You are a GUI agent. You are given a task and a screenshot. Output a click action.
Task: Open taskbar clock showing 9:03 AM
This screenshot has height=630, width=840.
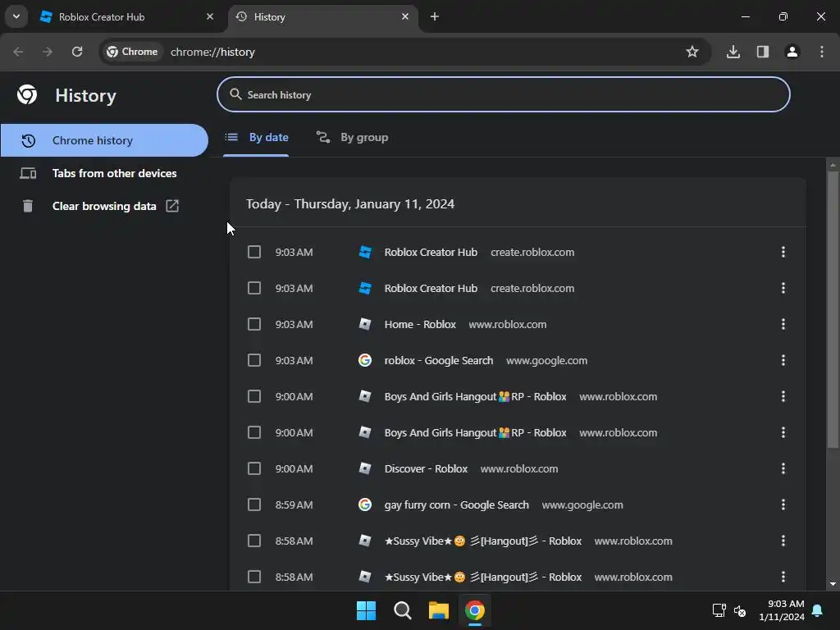782,610
